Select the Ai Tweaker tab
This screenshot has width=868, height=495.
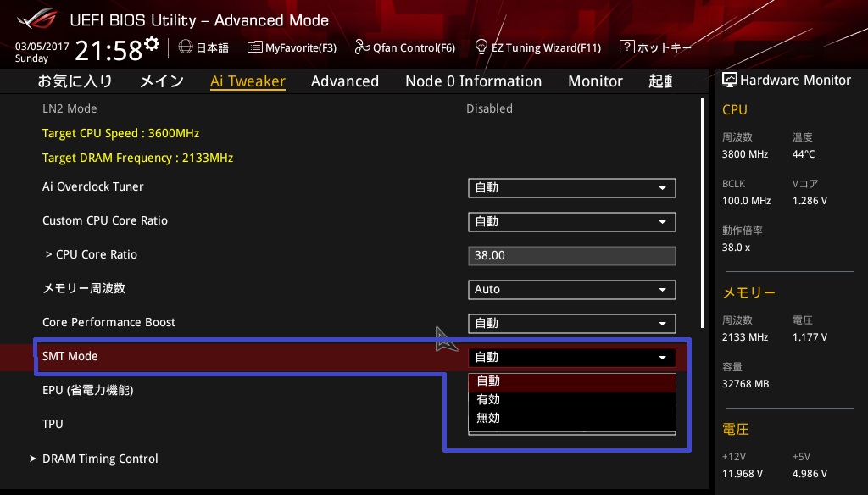coord(248,81)
